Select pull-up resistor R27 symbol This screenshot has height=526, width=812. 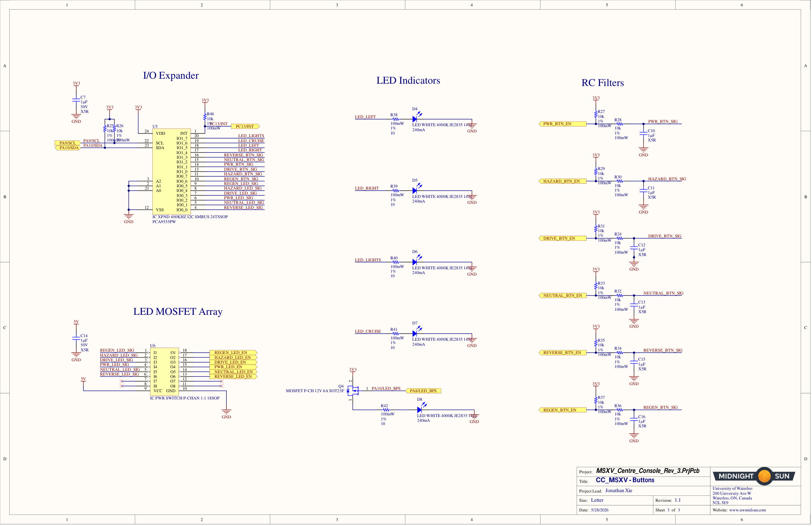596,114
